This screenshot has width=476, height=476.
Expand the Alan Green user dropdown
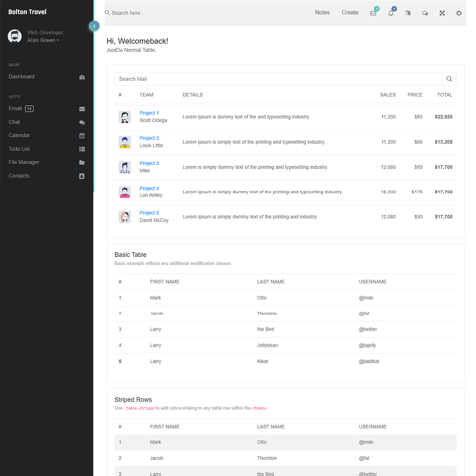pos(43,40)
